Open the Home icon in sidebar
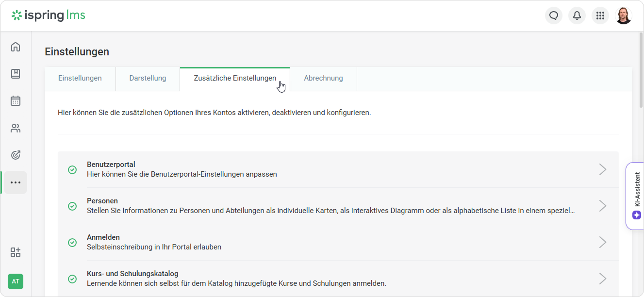 (x=16, y=47)
